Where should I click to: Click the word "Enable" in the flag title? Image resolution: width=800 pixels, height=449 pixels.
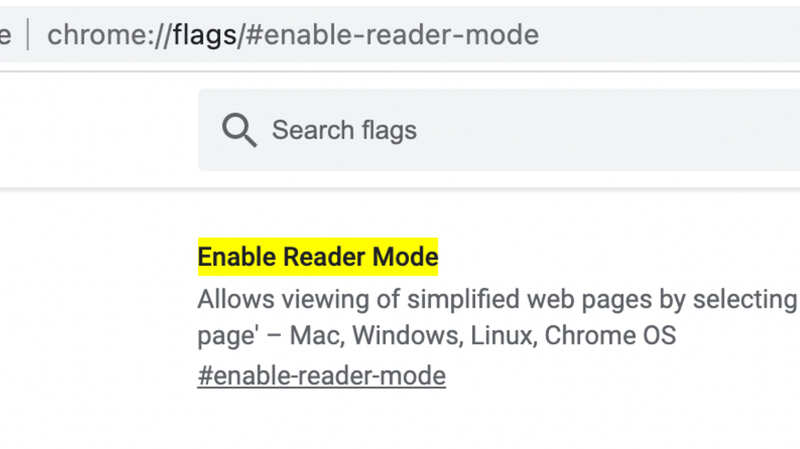click(x=236, y=257)
